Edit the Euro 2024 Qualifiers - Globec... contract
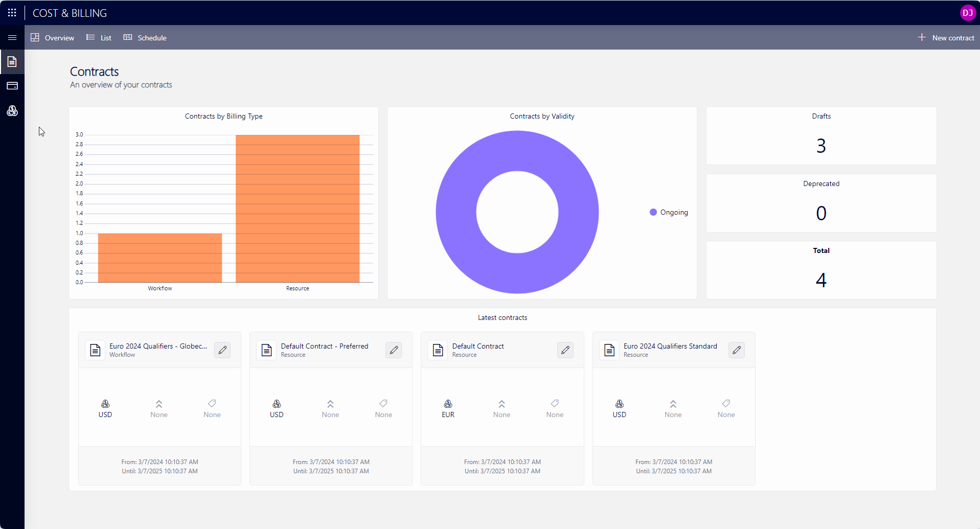The image size is (980, 529). point(222,350)
